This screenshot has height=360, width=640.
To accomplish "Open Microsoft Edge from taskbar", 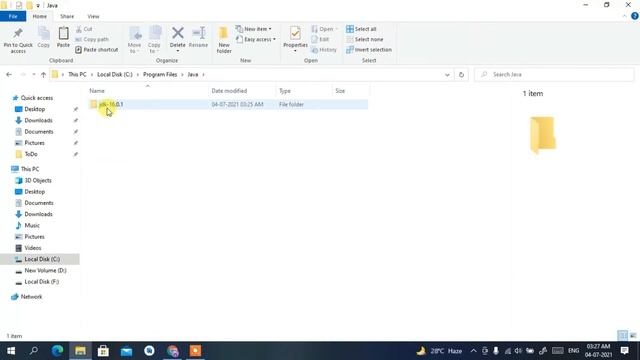I will tap(57, 351).
